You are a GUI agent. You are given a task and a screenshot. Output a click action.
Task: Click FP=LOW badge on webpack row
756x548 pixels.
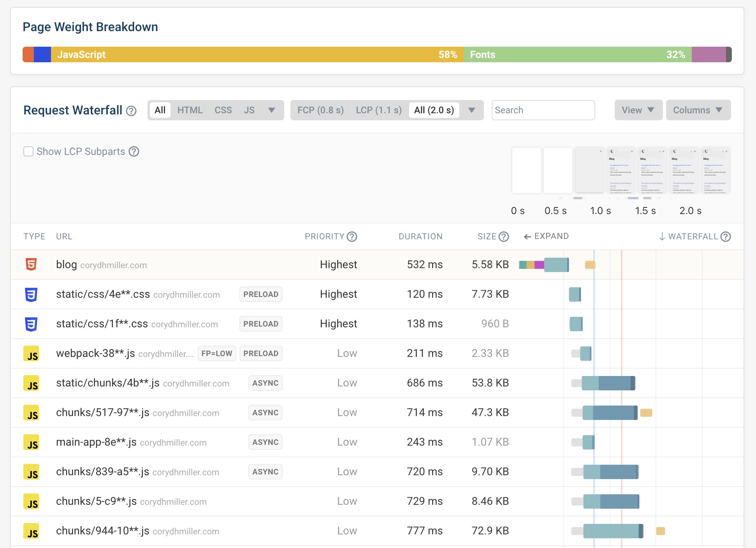click(x=217, y=353)
